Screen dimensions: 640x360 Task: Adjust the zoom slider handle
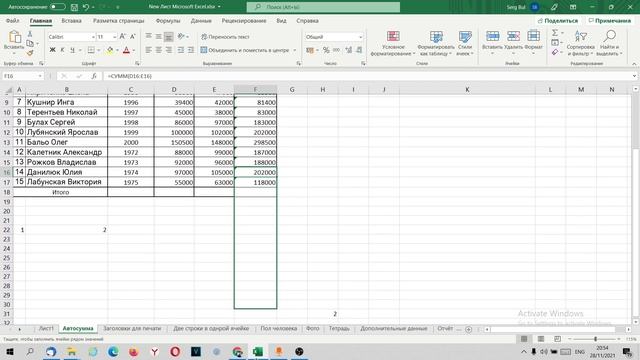point(596,339)
